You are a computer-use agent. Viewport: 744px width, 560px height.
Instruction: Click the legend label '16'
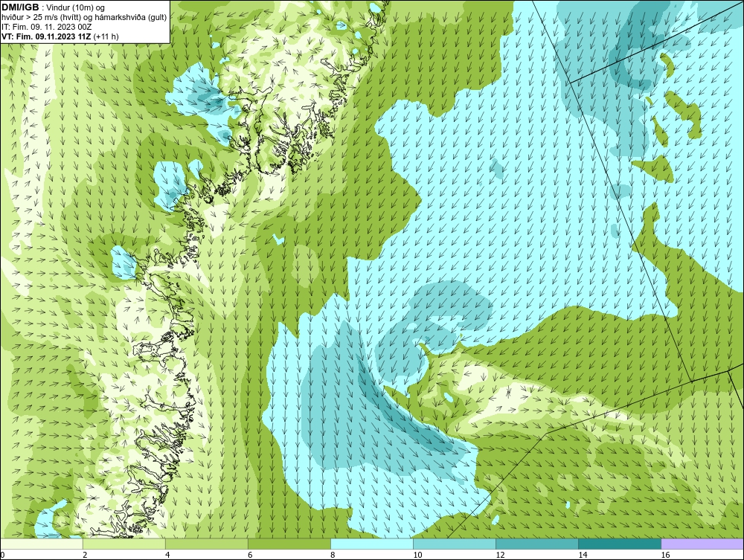tap(665, 555)
